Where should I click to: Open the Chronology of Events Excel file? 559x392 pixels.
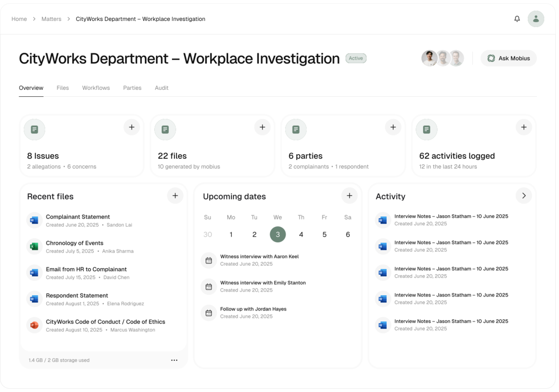(75, 243)
